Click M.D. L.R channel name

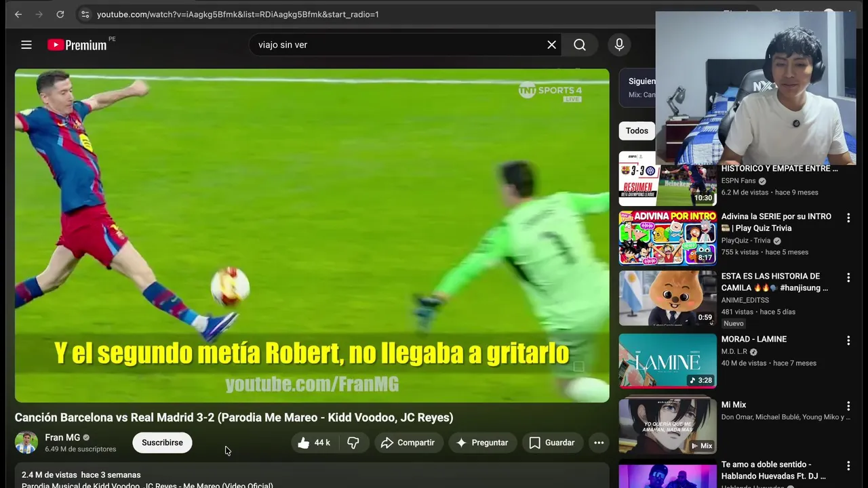(734, 352)
